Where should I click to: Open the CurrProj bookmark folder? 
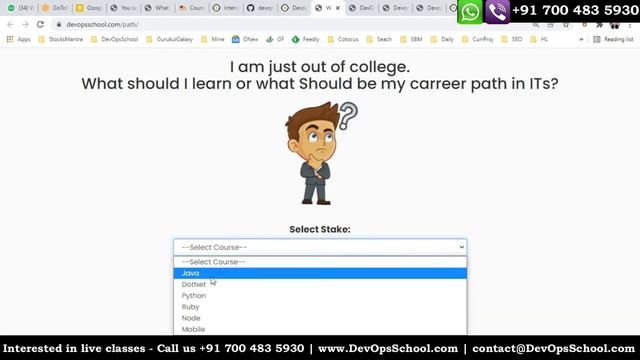click(x=478, y=39)
